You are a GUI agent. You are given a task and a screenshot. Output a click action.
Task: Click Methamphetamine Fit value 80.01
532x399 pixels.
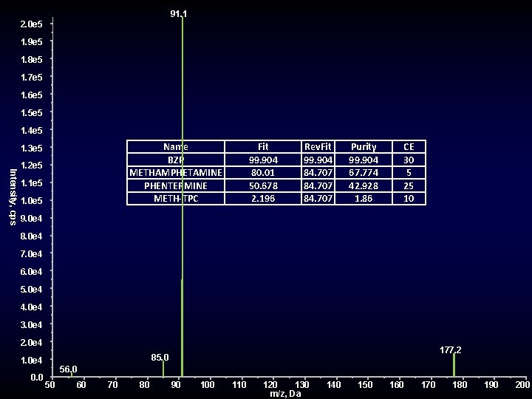pos(263,173)
